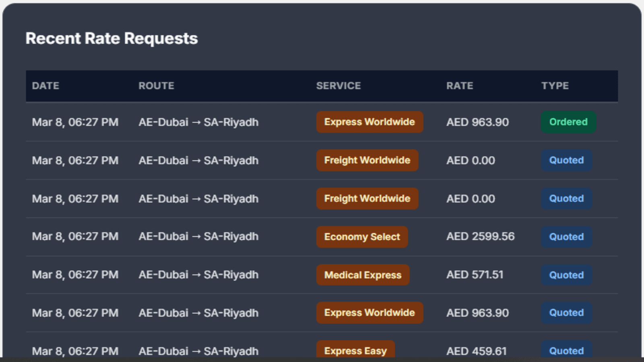644x362 pixels.
Task: Click the Medical Express service badge
Action: 363,275
